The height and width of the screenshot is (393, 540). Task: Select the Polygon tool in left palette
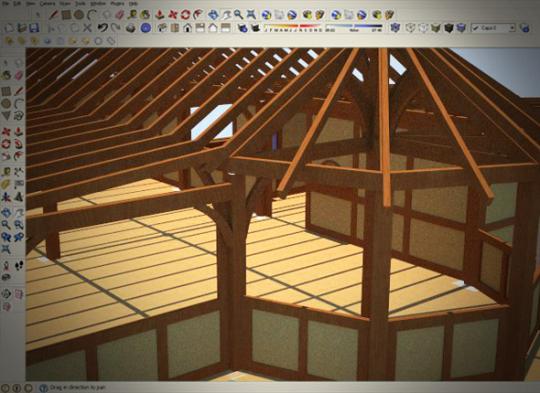[x=6, y=115]
